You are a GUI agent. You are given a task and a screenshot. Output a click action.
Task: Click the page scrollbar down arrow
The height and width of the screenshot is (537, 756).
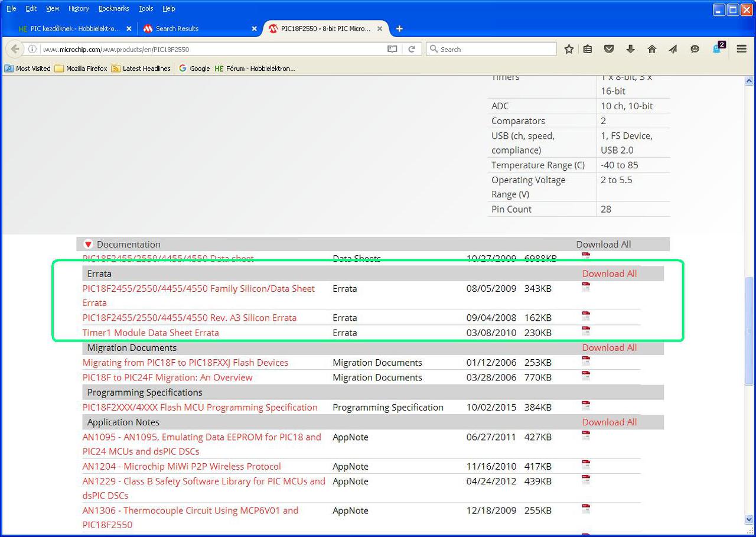click(750, 520)
